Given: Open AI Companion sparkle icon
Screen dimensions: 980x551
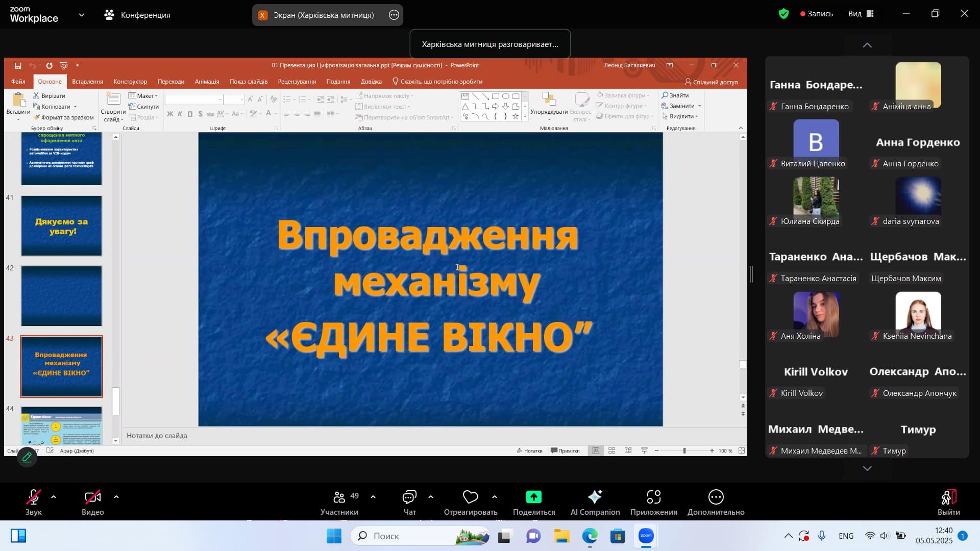Looking at the screenshot, I should tap(595, 497).
